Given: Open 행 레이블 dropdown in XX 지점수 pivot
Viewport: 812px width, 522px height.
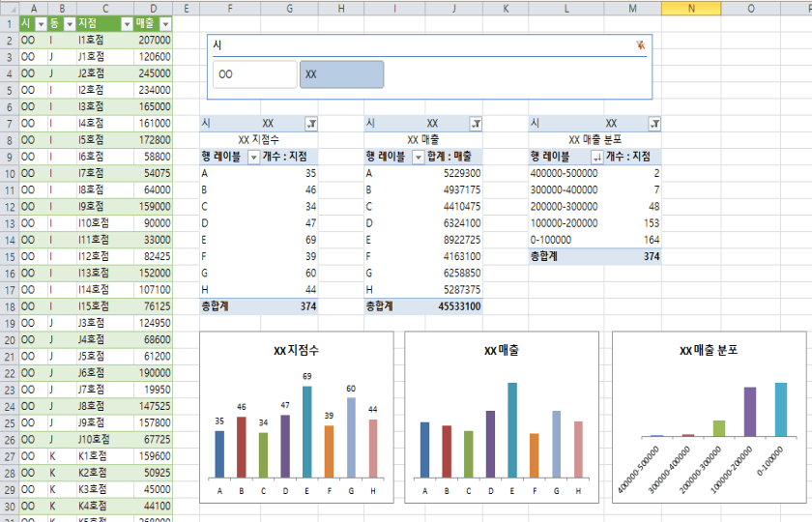Looking at the screenshot, I should 253,157.
